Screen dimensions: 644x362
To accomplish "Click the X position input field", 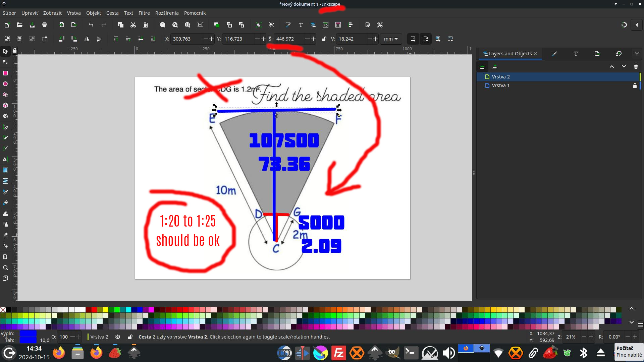I will (x=186, y=39).
